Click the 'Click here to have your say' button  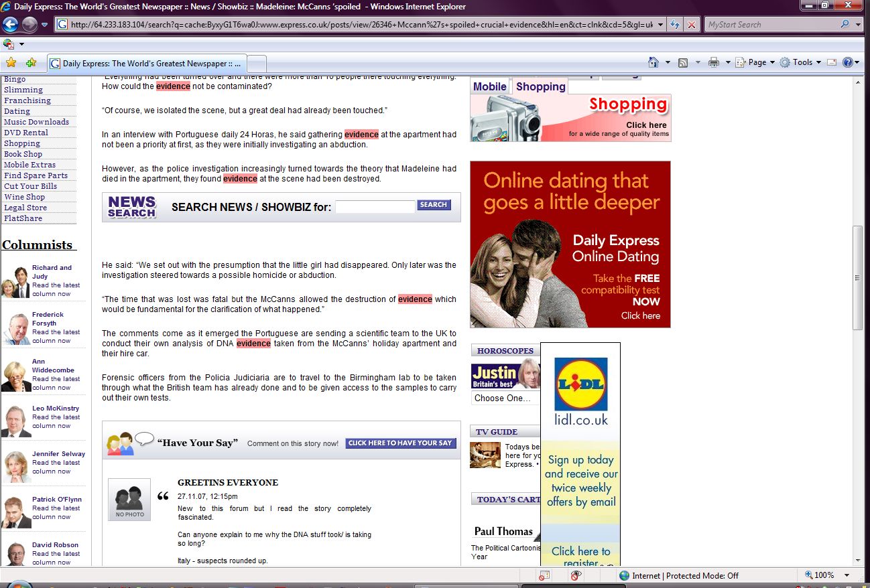tap(401, 443)
